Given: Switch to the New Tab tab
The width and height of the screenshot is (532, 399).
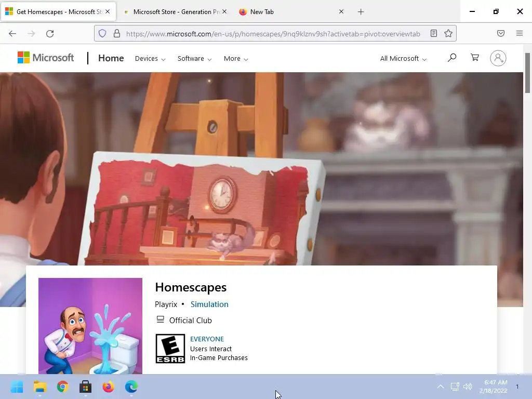Looking at the screenshot, I should point(292,12).
